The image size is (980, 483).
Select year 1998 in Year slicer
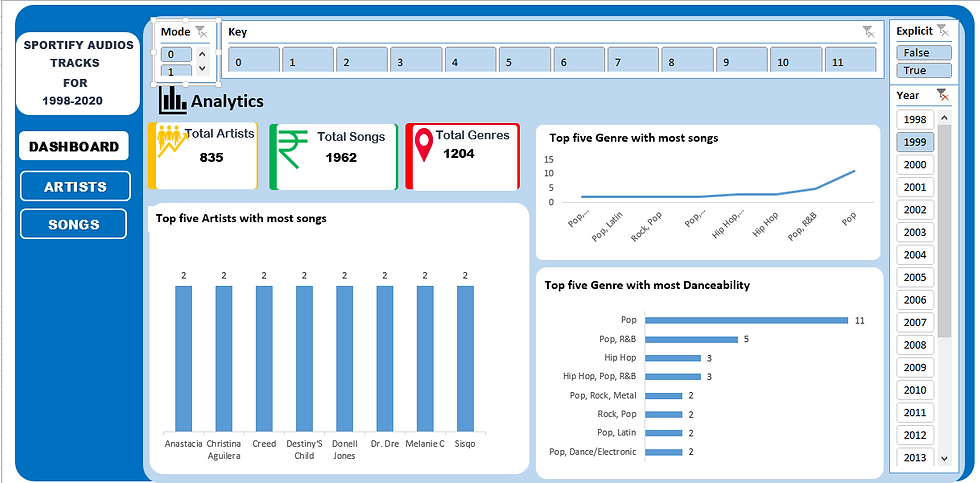click(x=915, y=119)
